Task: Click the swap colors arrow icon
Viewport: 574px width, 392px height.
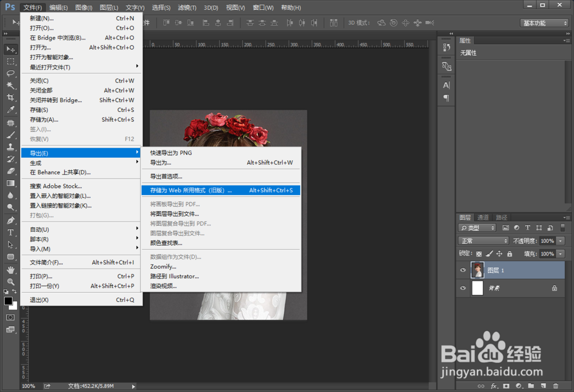Action: 14,292
